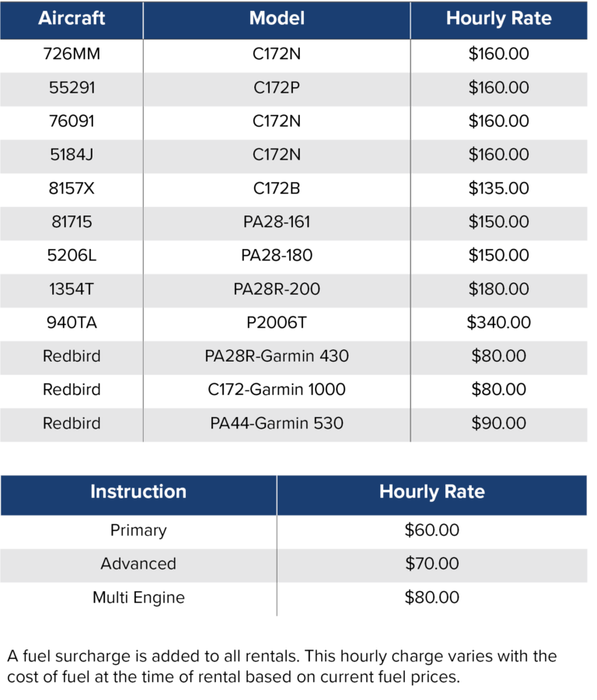
Task: Select aircraft 940TA cell
Action: [72, 323]
